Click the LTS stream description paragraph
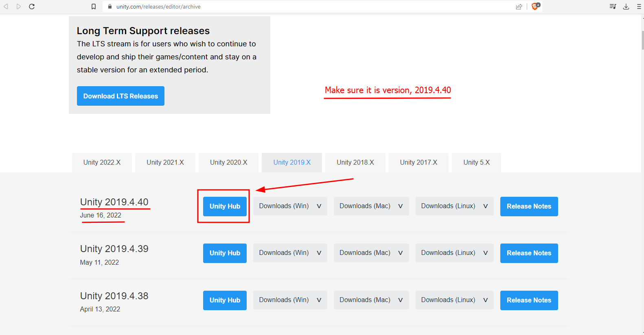Viewport: 644px width, 335px height. [166, 57]
